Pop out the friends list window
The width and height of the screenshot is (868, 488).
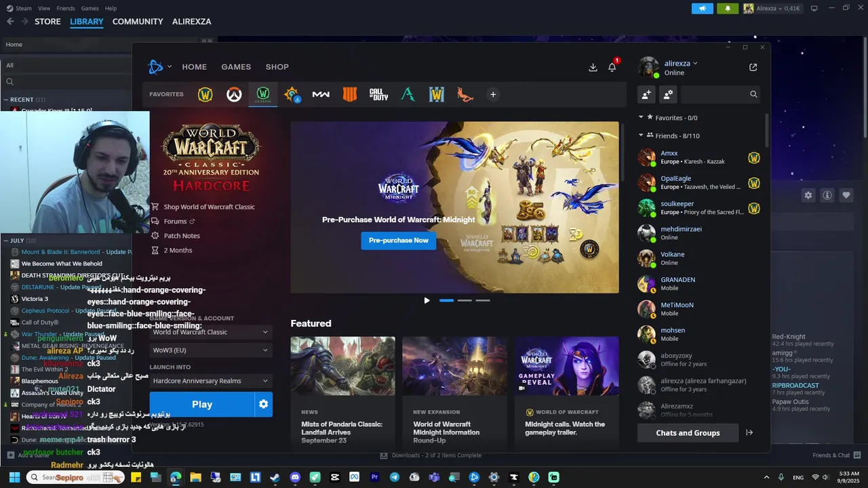[x=753, y=67]
